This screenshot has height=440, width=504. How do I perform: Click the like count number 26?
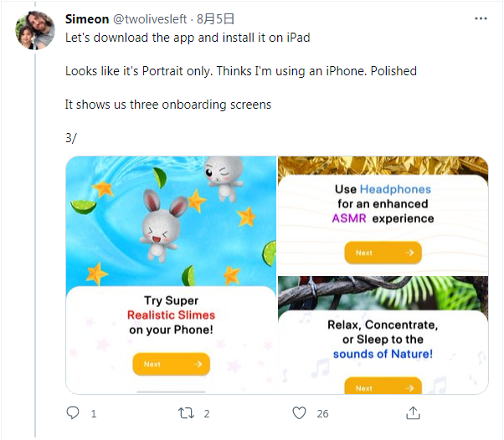click(322, 413)
